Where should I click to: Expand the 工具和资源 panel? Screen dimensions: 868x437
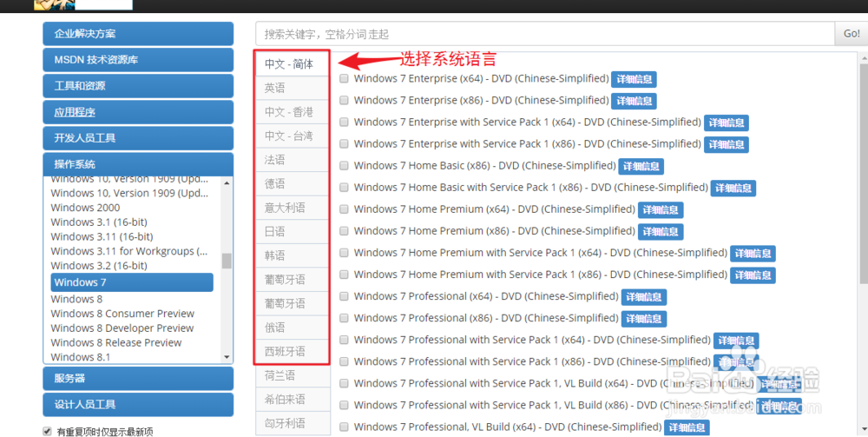pos(138,86)
